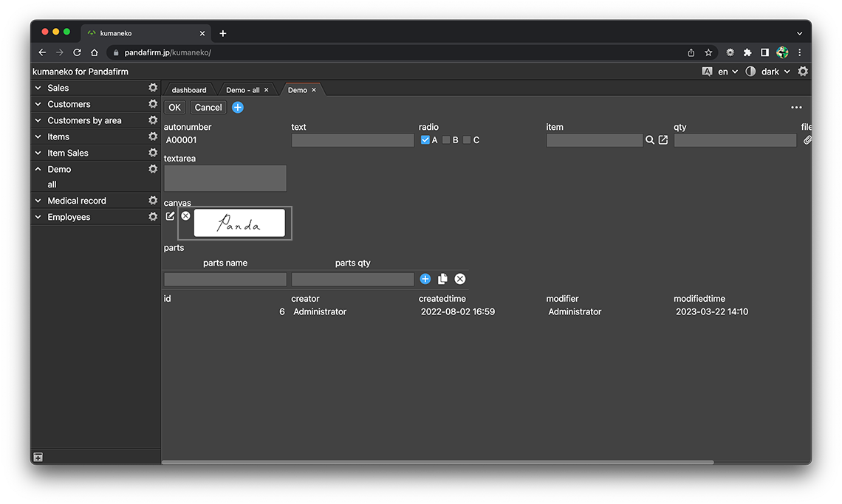The height and width of the screenshot is (504, 842).
Task: Open the Sales app settings gear
Action: coord(153,88)
